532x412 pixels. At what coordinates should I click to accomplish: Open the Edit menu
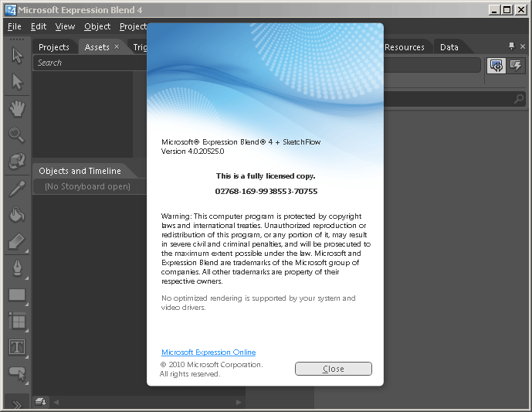tap(39, 26)
